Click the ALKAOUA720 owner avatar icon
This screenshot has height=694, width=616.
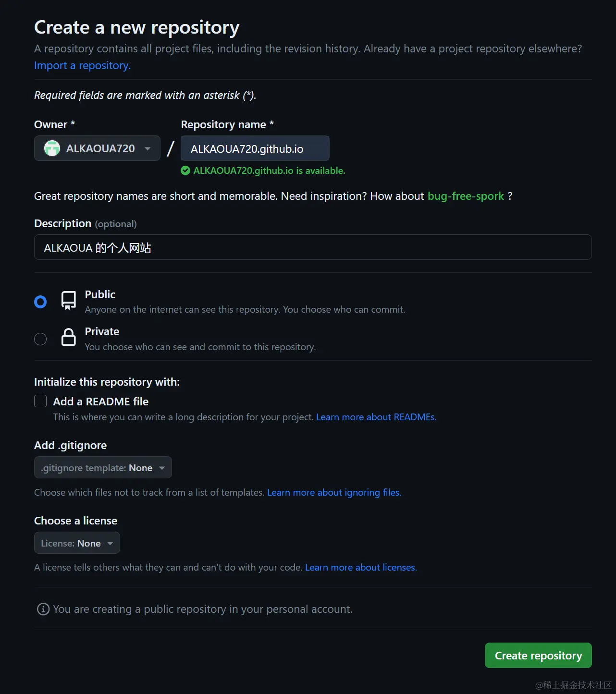point(52,148)
